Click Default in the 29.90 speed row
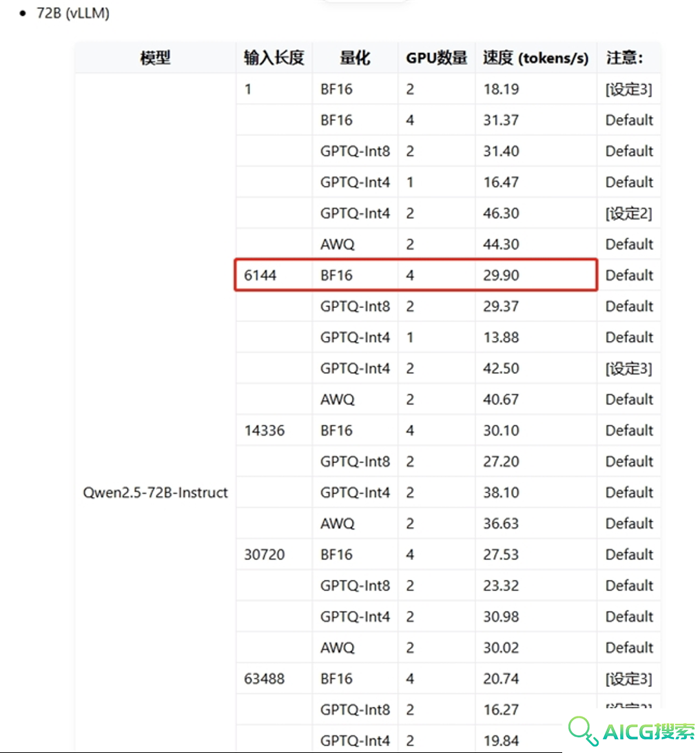The image size is (700, 753). click(629, 275)
